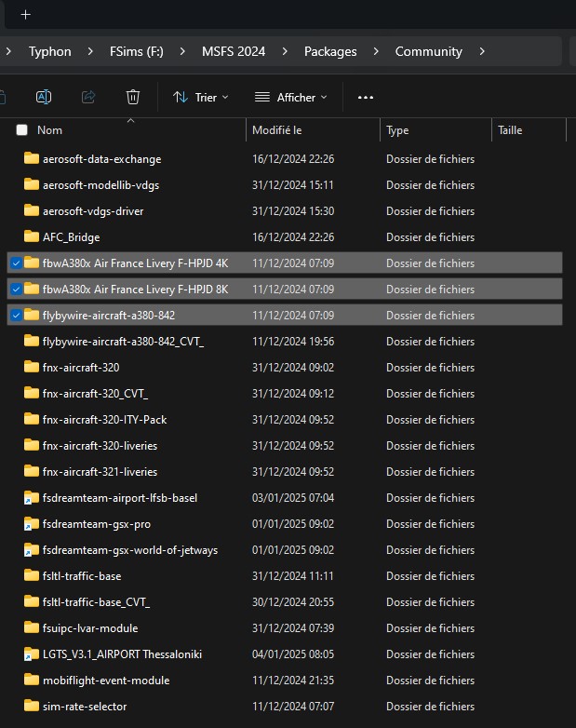
Task: Toggle the select-all checkbox beside Nom
Action: (21, 130)
